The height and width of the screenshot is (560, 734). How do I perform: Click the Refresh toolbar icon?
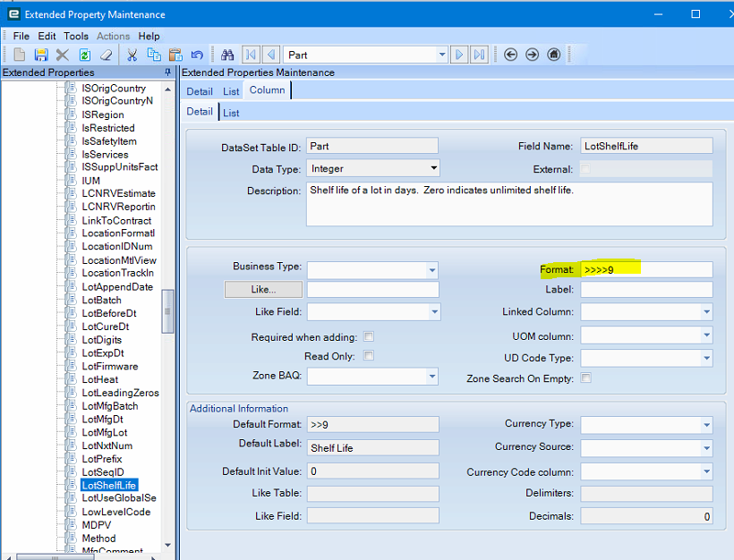tap(84, 55)
